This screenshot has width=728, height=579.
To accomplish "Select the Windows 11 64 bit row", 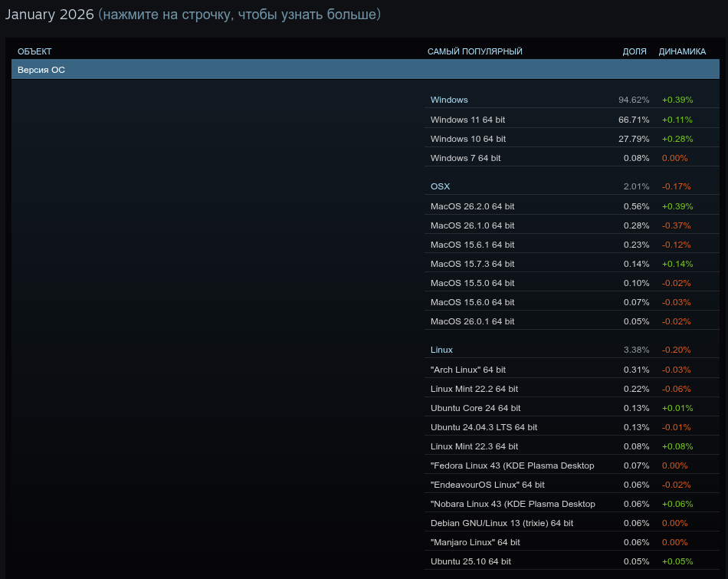I will pyautogui.click(x=572, y=120).
